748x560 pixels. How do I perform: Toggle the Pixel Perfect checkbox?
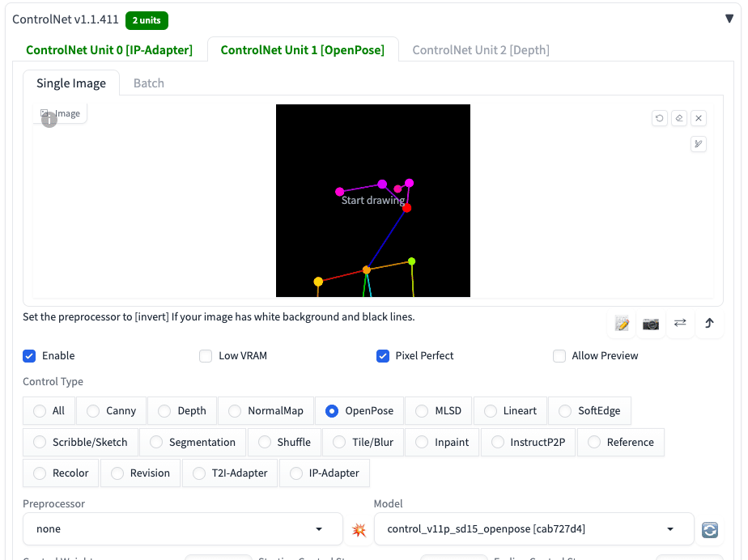[x=383, y=356]
